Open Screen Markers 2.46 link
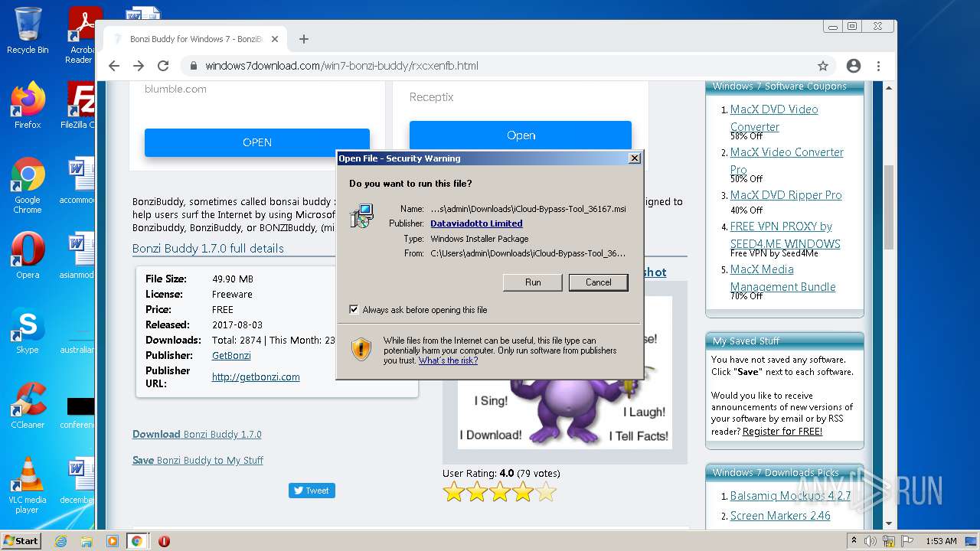This screenshot has width=980, height=551. click(x=780, y=516)
